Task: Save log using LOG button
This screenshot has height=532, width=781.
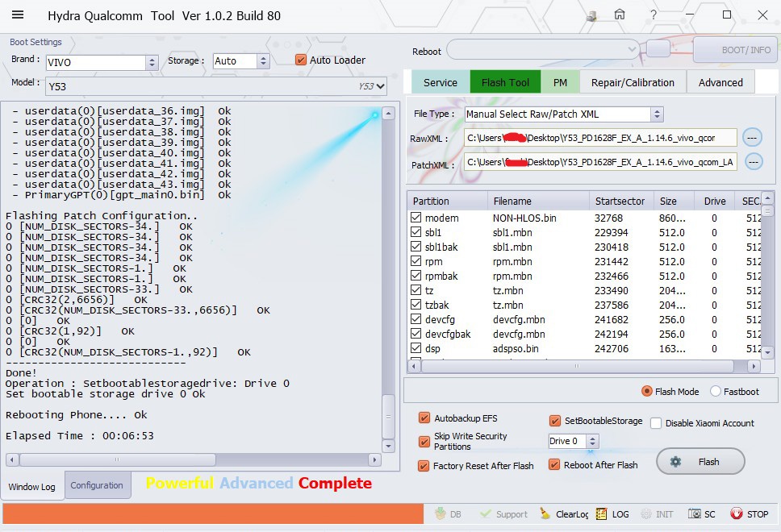Action: click(x=612, y=513)
